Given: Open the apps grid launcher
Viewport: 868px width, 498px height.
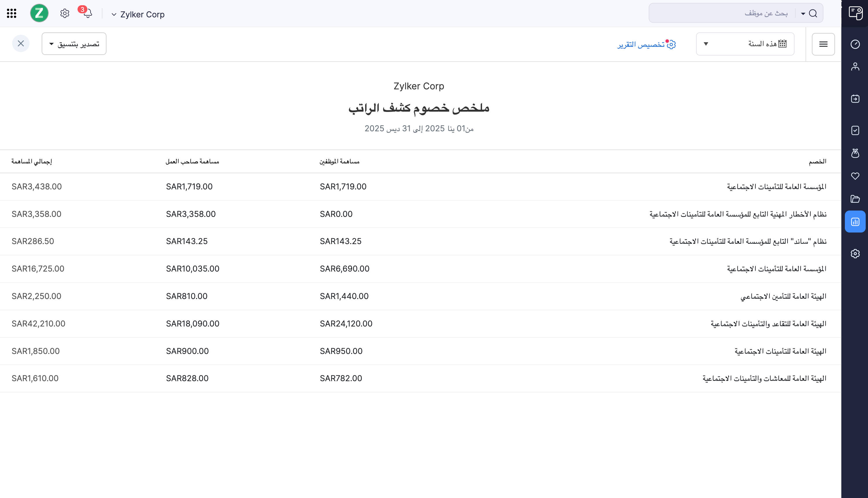Looking at the screenshot, I should pos(12,14).
